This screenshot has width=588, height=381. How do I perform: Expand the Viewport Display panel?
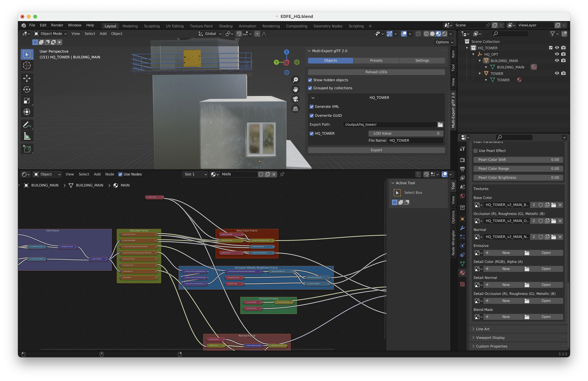pyautogui.click(x=473, y=337)
